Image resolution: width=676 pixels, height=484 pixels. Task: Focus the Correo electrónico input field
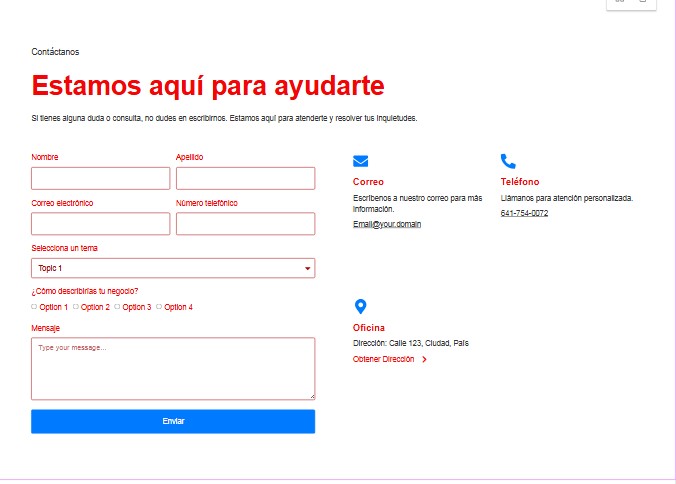click(x=101, y=224)
